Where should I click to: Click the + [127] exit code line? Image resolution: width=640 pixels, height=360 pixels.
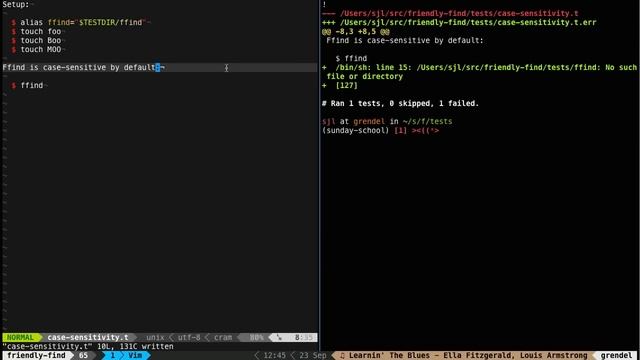(340, 85)
